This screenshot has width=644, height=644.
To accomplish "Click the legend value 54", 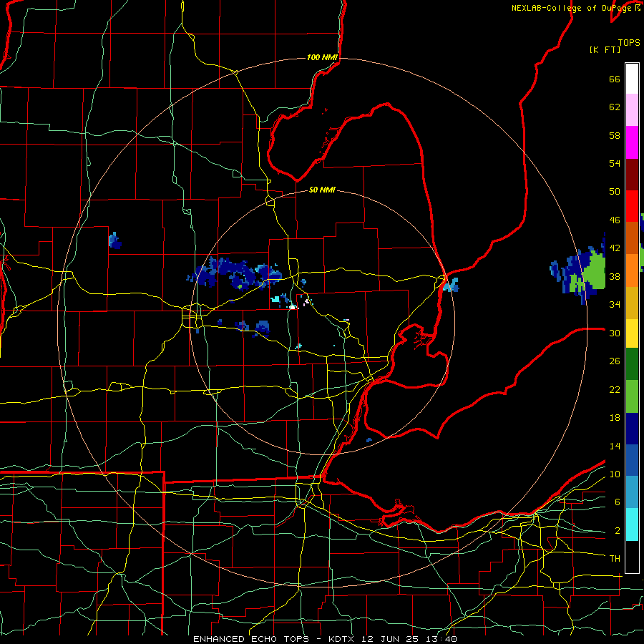I will click(x=615, y=163).
